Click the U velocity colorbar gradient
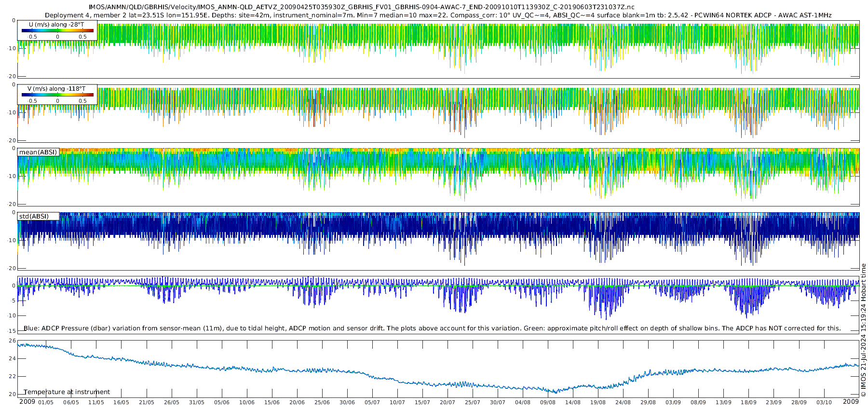Viewport: 868px width, 410px height. coord(57,30)
